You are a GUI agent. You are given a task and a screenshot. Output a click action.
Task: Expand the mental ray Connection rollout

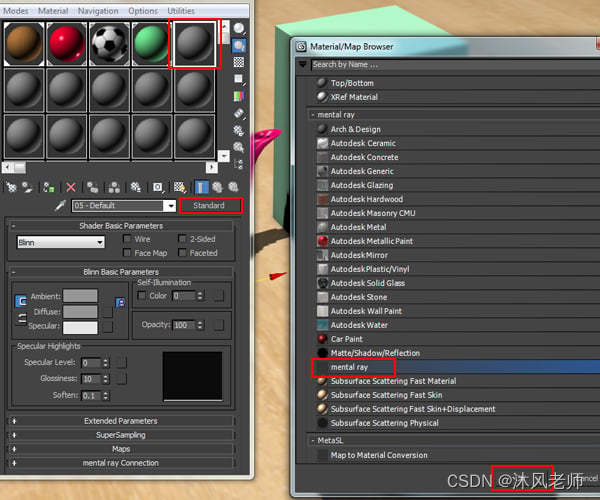click(x=121, y=463)
